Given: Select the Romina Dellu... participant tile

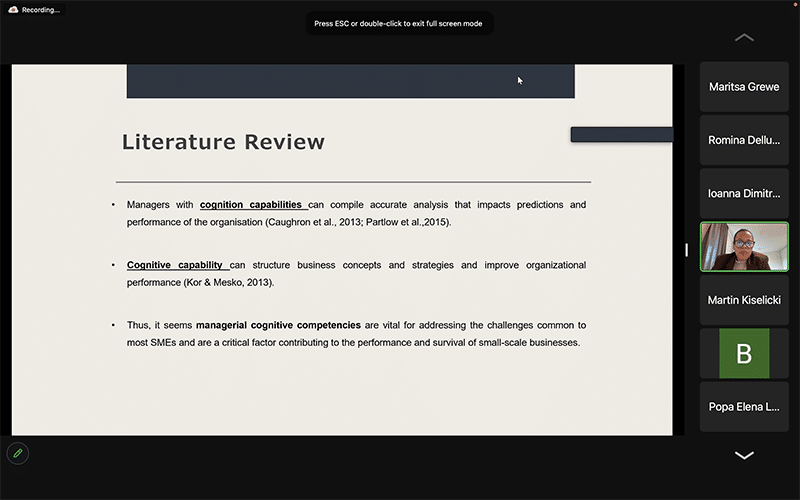Looking at the screenshot, I should coord(744,140).
